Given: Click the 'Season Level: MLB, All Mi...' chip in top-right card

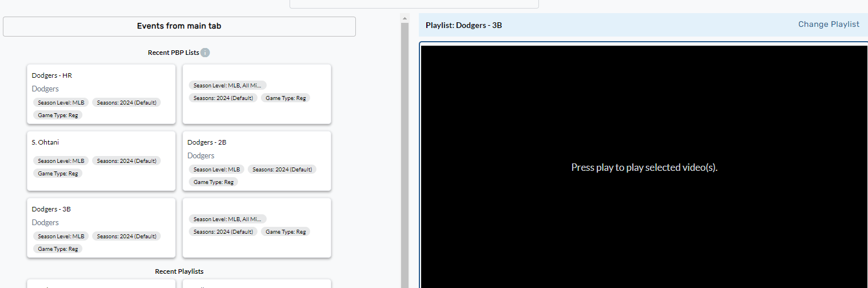Looking at the screenshot, I should (227, 86).
